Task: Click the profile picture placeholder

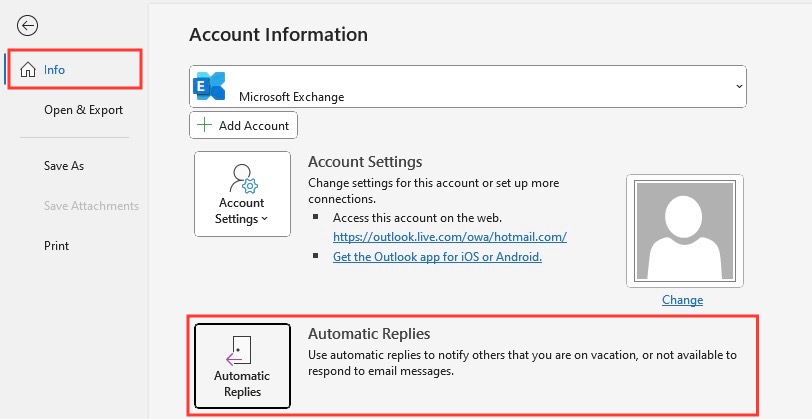Action: point(685,231)
